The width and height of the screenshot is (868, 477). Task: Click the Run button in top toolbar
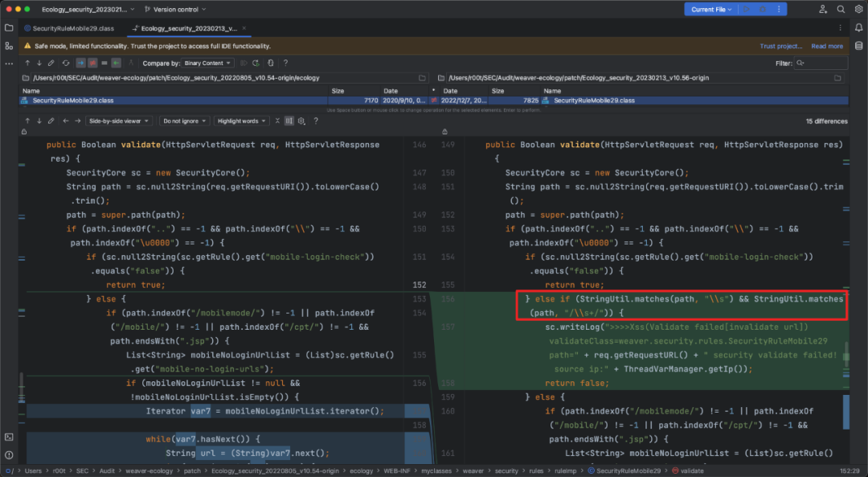tap(746, 10)
